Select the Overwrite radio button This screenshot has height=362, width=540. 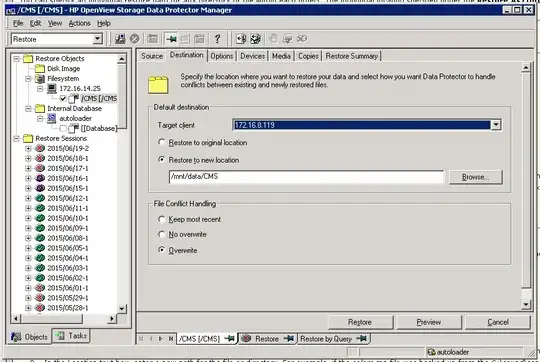tap(161, 249)
